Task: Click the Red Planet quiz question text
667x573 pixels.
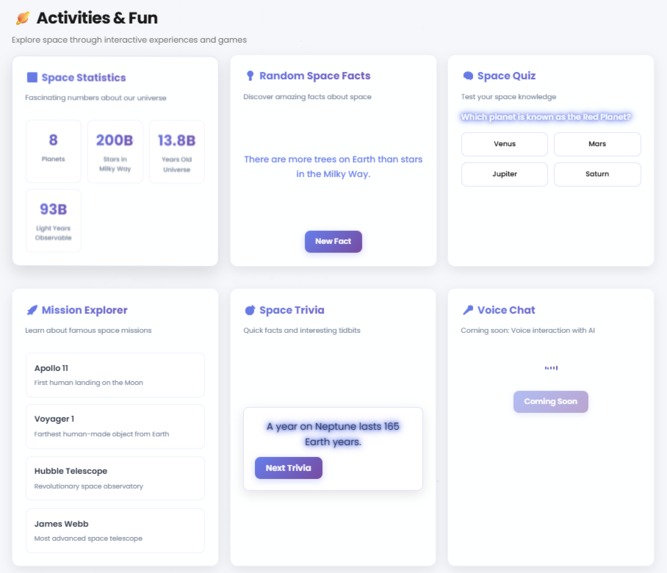Action: [546, 117]
